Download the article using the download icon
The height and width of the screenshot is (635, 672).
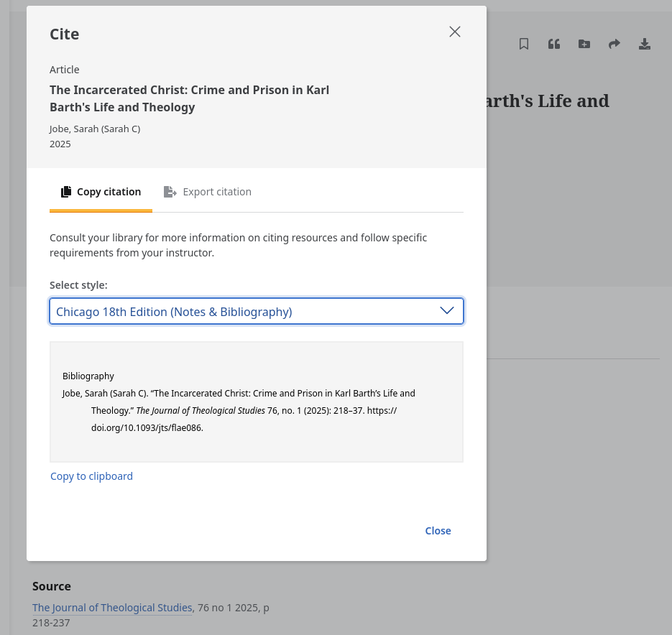coord(645,44)
